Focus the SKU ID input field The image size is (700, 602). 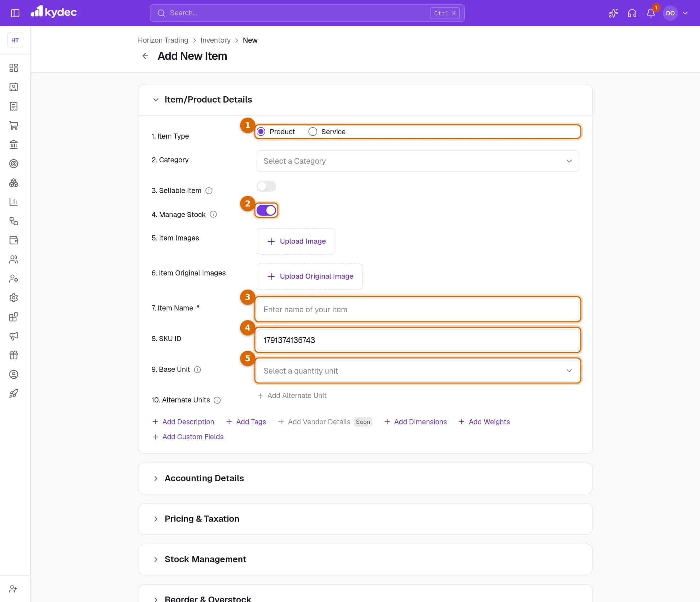(x=417, y=340)
